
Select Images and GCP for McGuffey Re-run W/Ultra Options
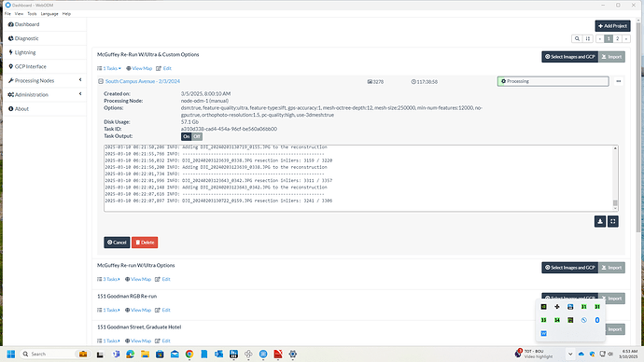(570, 268)
